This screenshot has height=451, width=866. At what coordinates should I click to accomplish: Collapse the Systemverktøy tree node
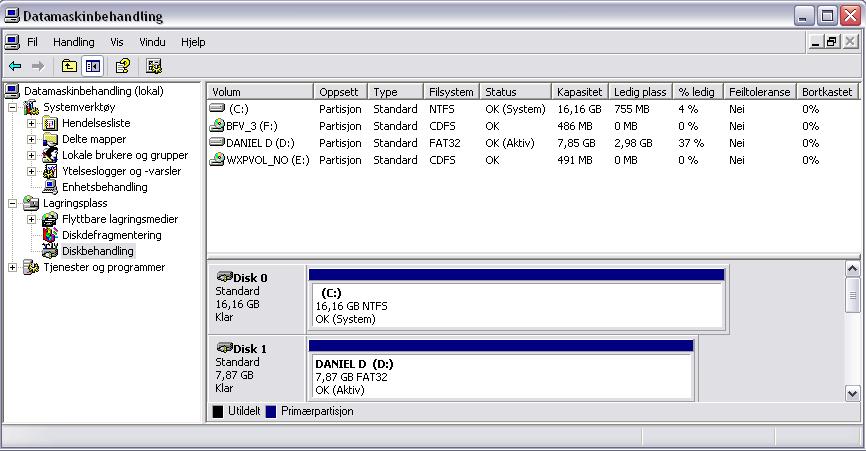(x=12, y=107)
